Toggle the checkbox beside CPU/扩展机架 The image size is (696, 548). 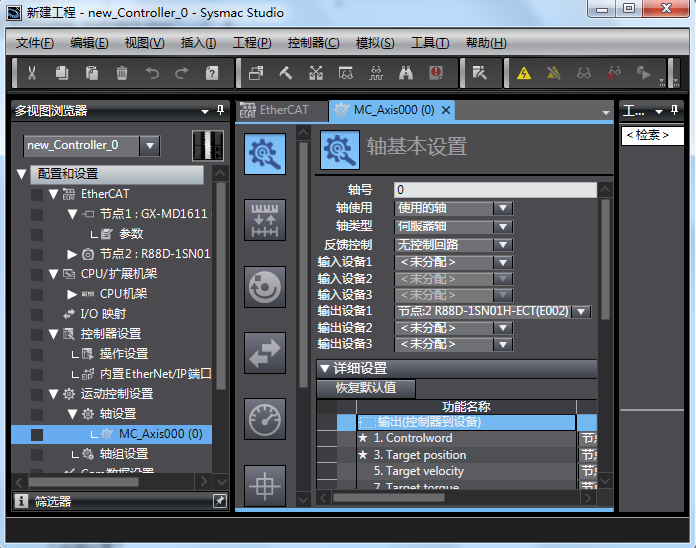point(37,274)
